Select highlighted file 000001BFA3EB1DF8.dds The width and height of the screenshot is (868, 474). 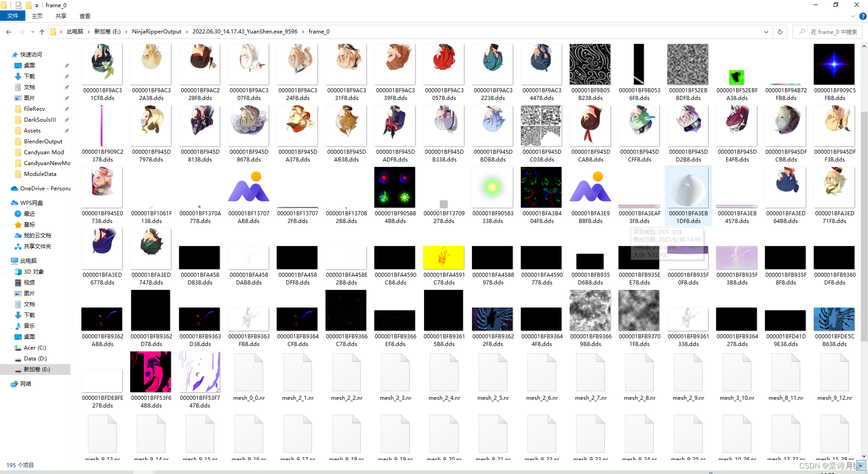[x=688, y=195]
